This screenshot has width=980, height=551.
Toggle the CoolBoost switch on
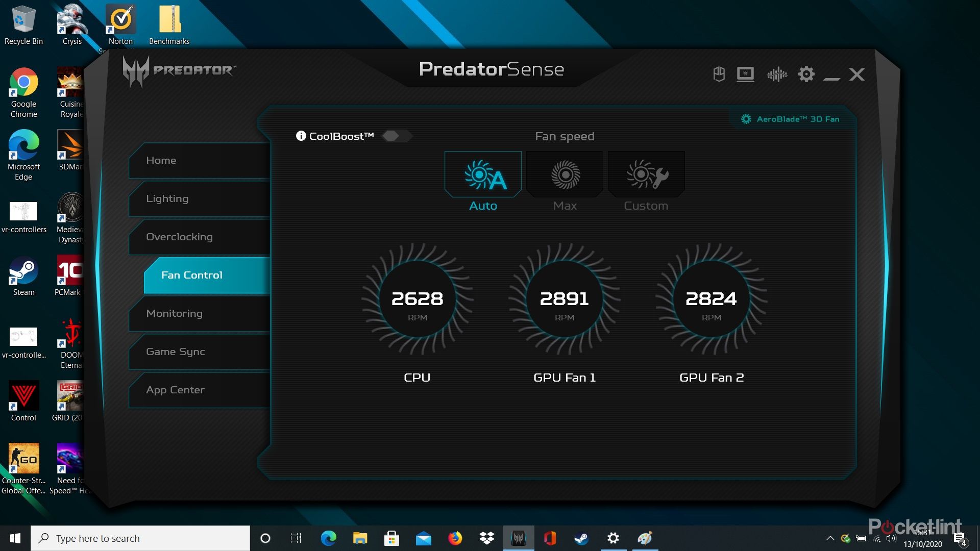[397, 136]
